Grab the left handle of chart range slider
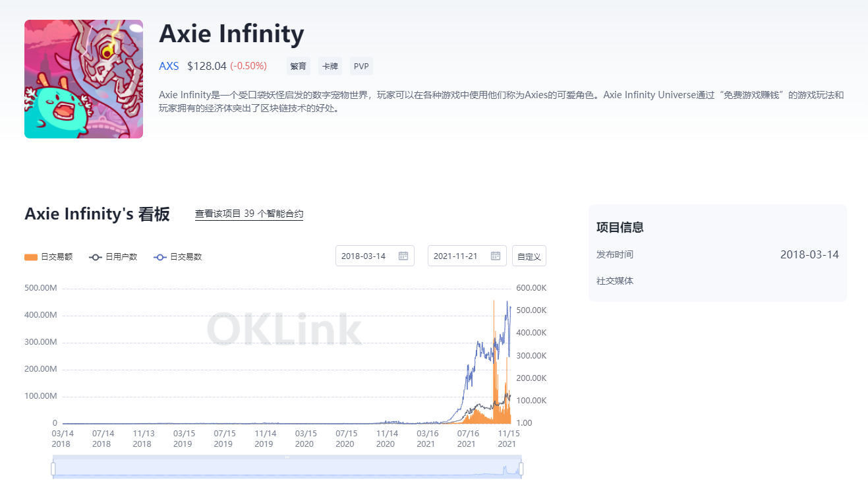Viewport: 868px width, 491px height. tap(53, 469)
